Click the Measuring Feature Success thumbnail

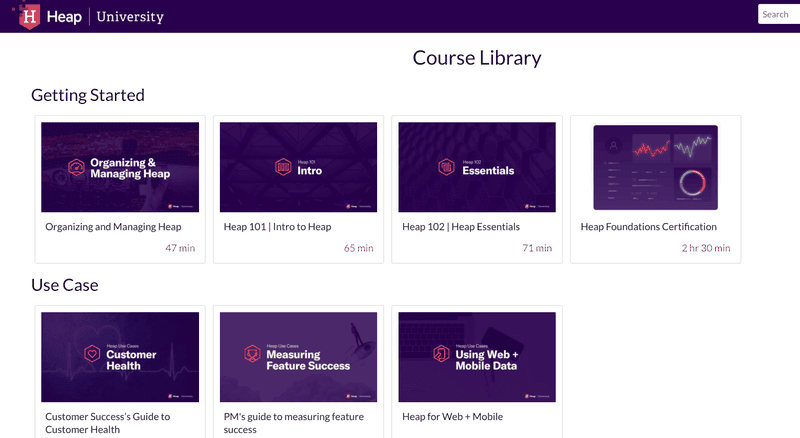pos(298,357)
